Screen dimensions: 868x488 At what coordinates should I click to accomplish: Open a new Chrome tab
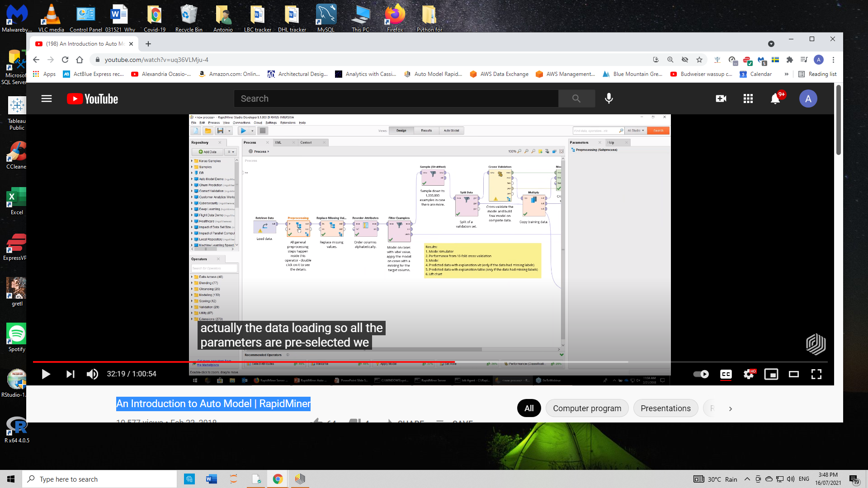coord(148,44)
